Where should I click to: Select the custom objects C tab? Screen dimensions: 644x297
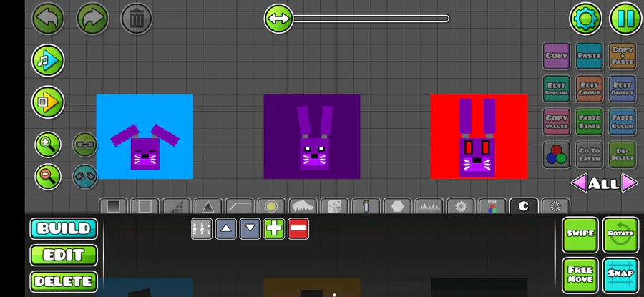click(524, 206)
